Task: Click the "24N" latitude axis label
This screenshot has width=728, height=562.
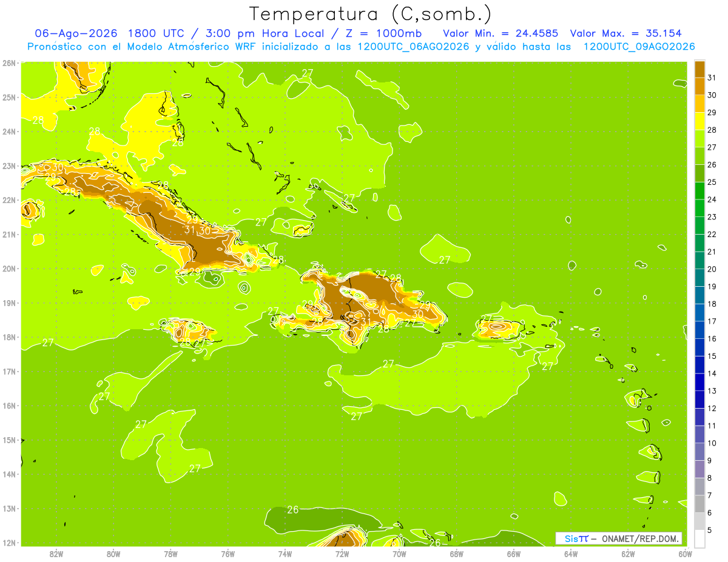Action: click(x=9, y=132)
